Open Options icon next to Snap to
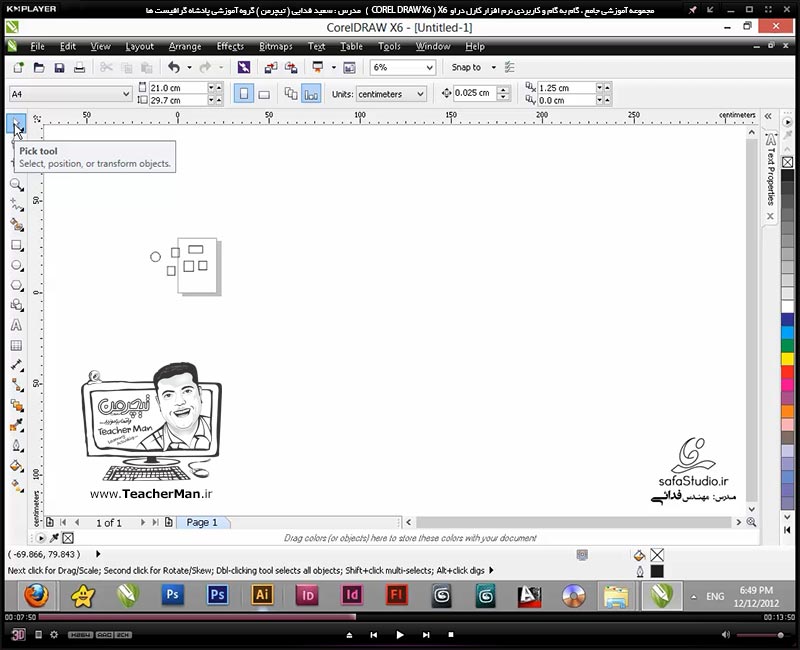 tap(509, 67)
